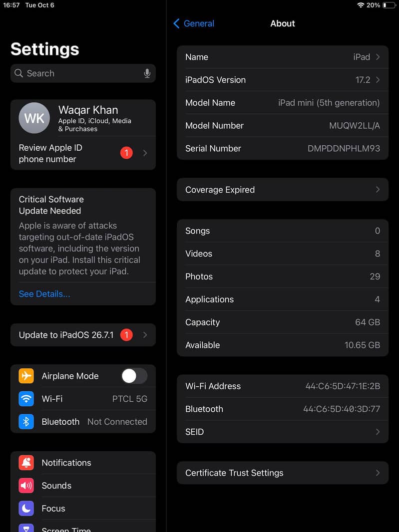This screenshot has height=532, width=399.
Task: Tap the Songs count 0
Action: pyautogui.click(x=378, y=231)
